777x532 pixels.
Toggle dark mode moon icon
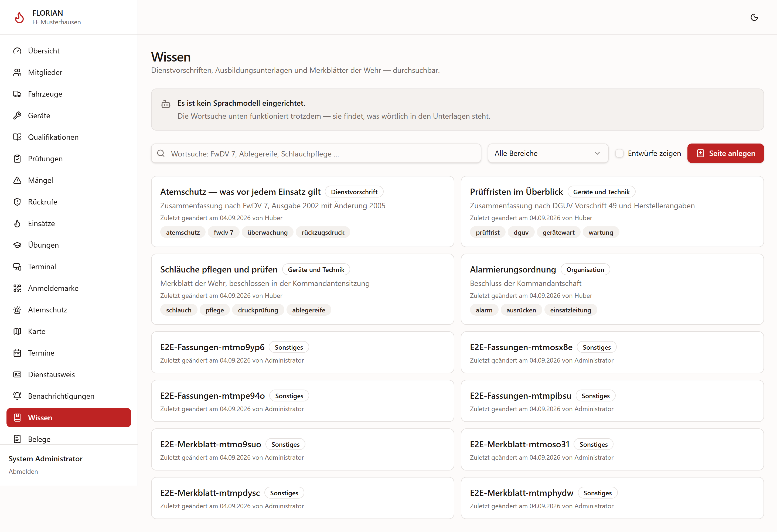tap(754, 17)
